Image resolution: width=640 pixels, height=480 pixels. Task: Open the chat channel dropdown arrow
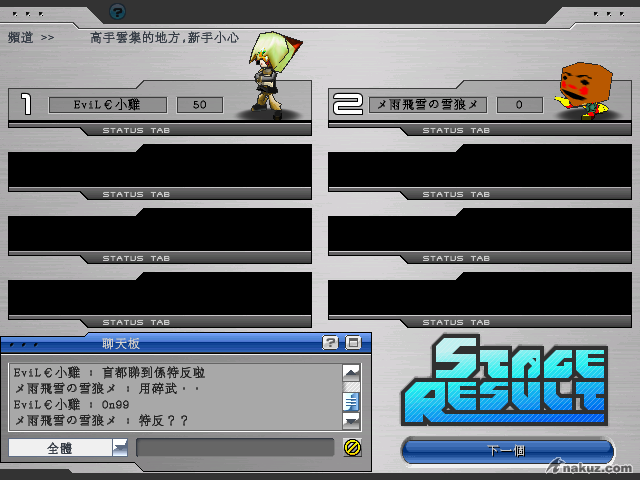(x=120, y=448)
